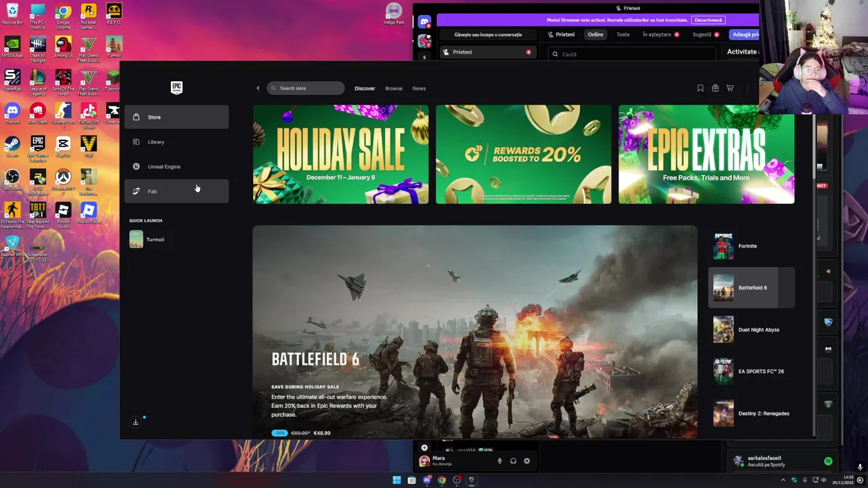Click the Battlefield 6 featured title
The image size is (868, 488).
point(315,359)
